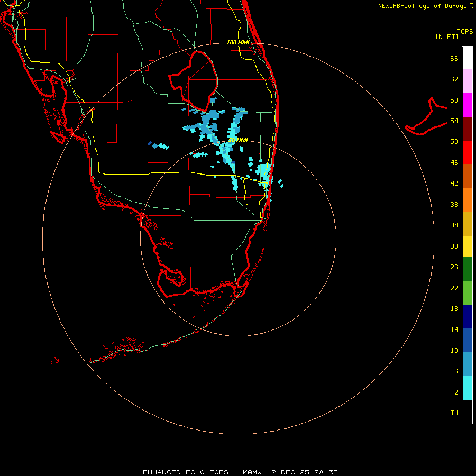The image size is (476, 476).
Task: Click the orange swatch near 38
Action: coord(467,200)
